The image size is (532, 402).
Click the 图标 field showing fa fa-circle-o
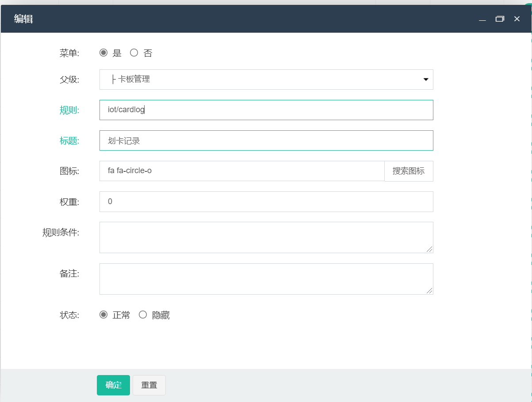(242, 171)
